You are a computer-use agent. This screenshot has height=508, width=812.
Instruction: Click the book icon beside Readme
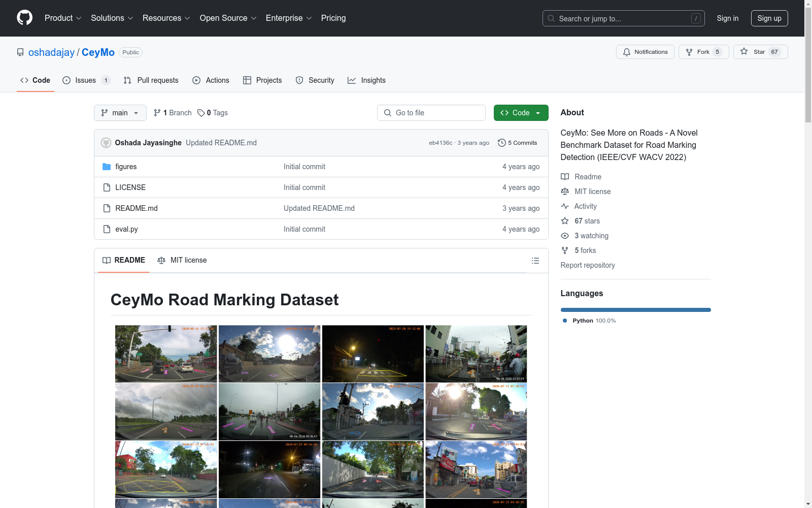click(565, 177)
